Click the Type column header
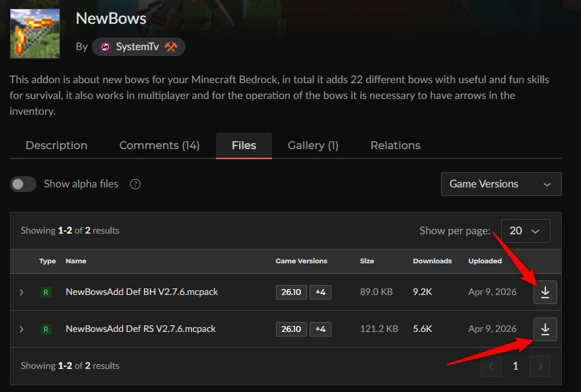Viewport: 581px width, 392px height. pyautogui.click(x=48, y=261)
